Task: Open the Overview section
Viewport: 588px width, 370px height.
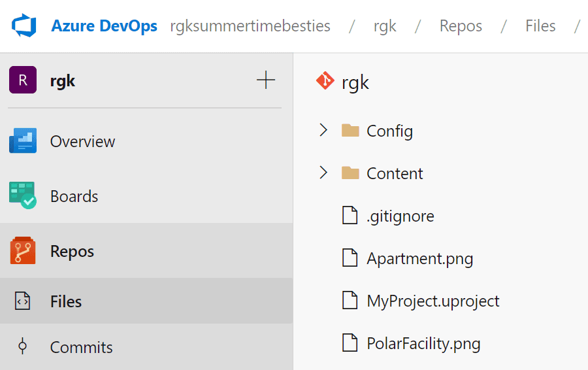Action: [x=82, y=141]
